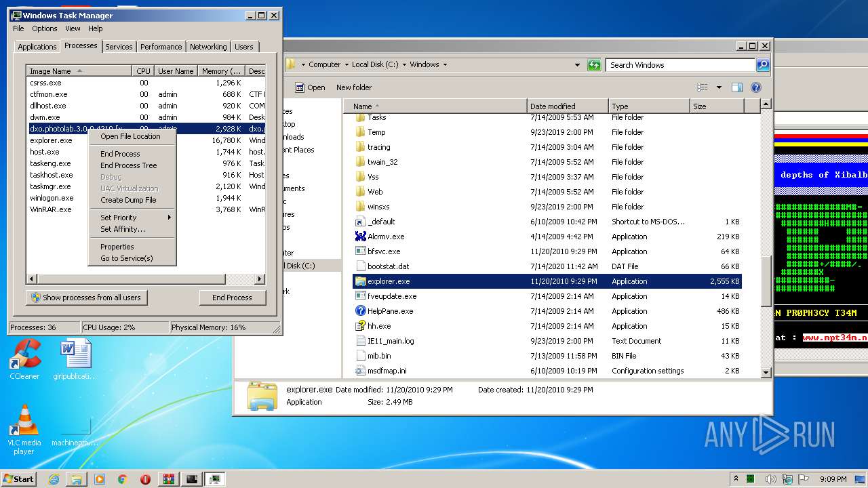Viewport: 868px width, 488px height.
Task: Expand the Windows breadcrumb arrow
Action: (445, 65)
